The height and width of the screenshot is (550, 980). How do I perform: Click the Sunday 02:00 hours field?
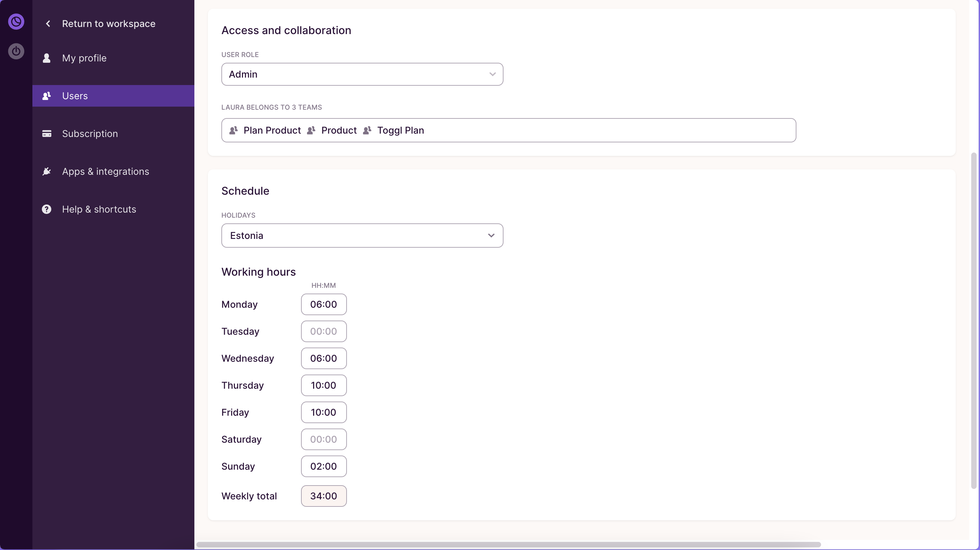tap(323, 466)
